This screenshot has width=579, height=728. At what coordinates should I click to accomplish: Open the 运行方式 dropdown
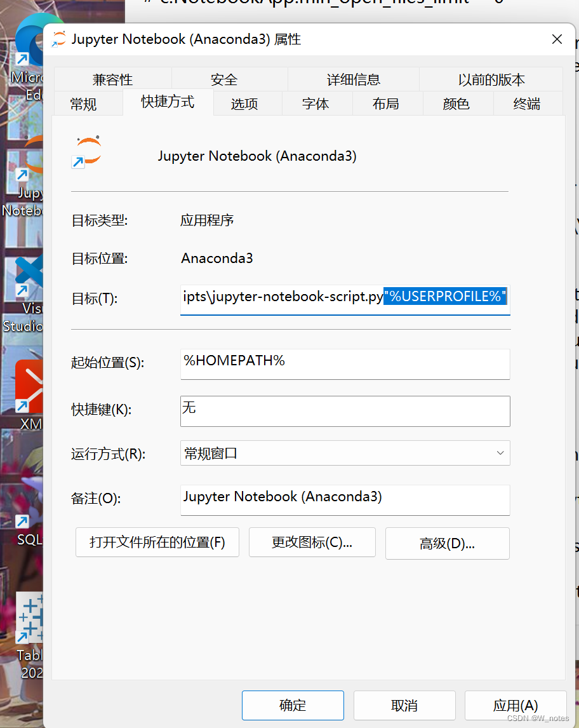(345, 453)
